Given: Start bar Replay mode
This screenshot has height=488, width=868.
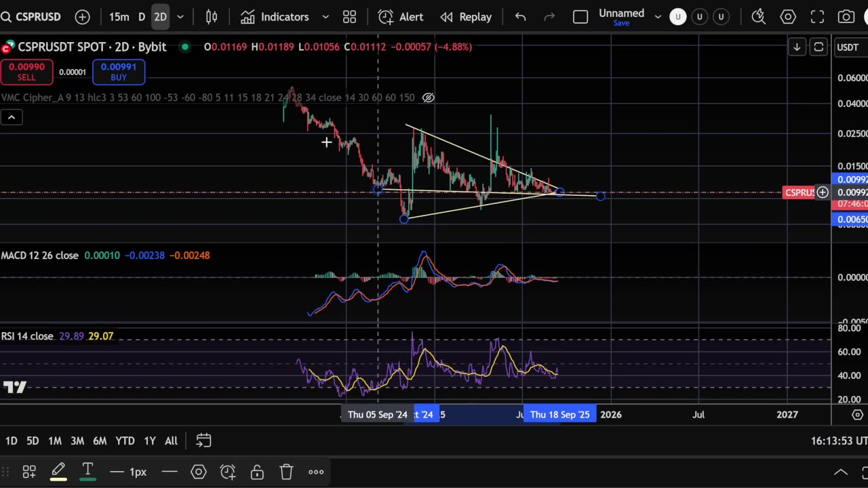Looking at the screenshot, I should point(466,17).
